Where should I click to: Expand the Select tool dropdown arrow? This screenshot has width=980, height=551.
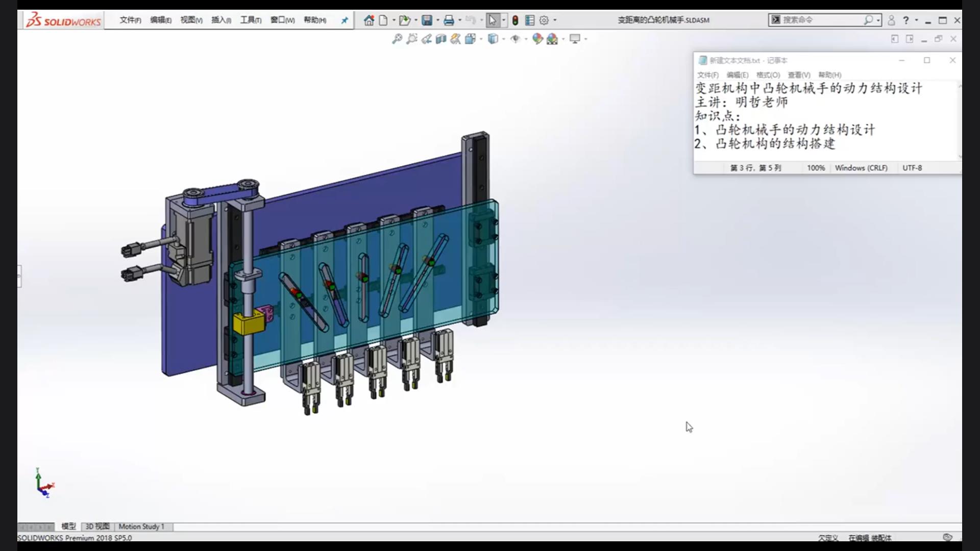(504, 20)
